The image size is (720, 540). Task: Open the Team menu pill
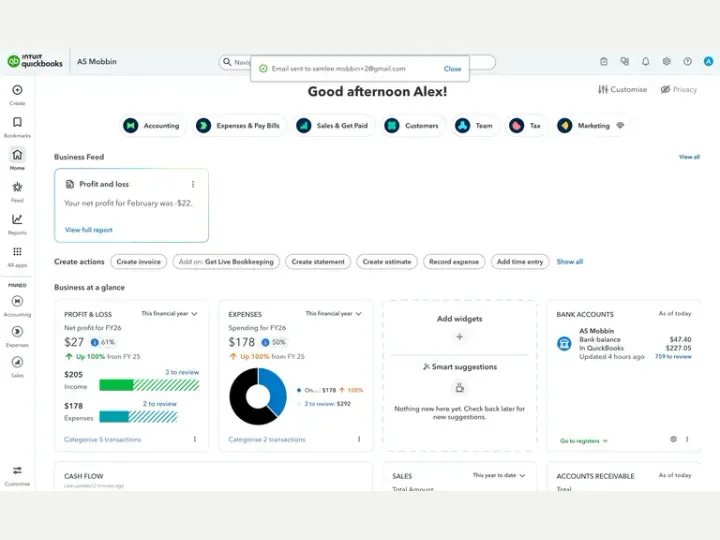pyautogui.click(x=474, y=125)
